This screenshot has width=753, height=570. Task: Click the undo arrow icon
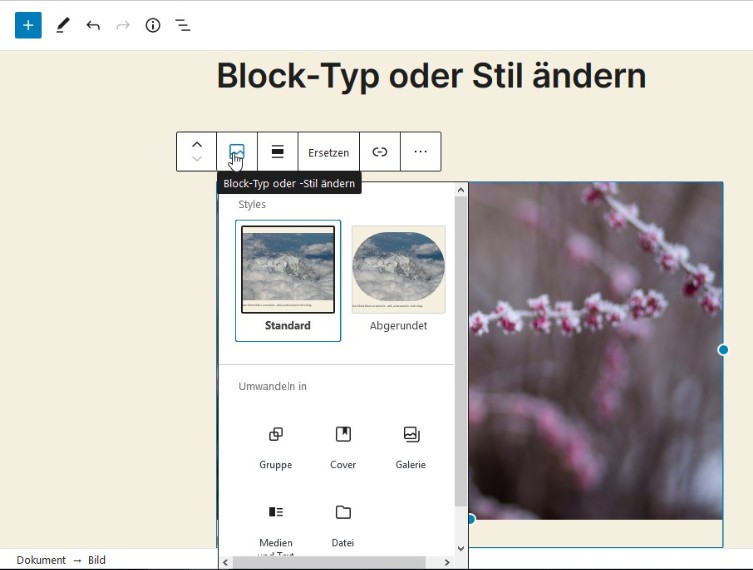point(93,25)
